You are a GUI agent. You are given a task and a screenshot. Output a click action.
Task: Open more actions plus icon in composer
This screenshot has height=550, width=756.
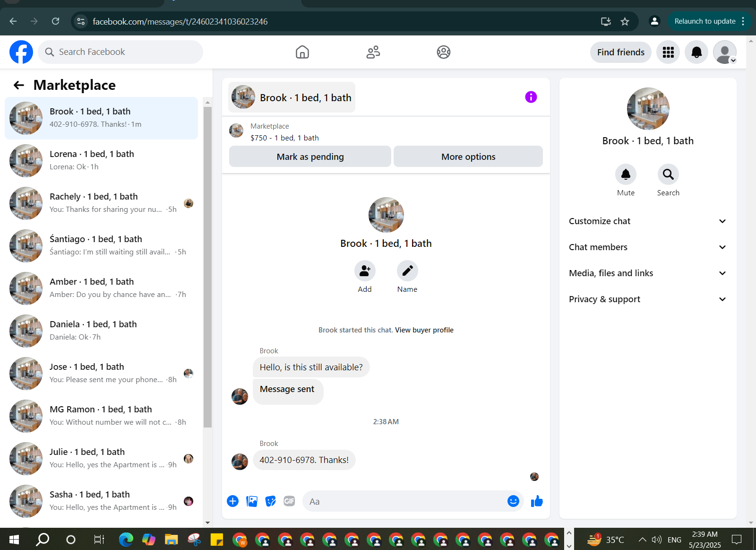232,501
